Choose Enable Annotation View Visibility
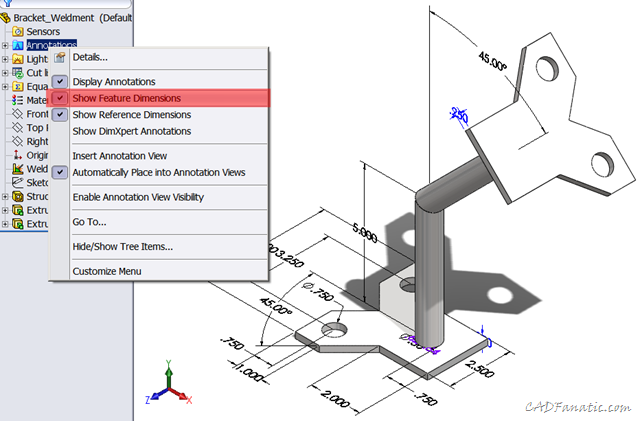Image resolution: width=640 pixels, height=421 pixels. tap(138, 197)
